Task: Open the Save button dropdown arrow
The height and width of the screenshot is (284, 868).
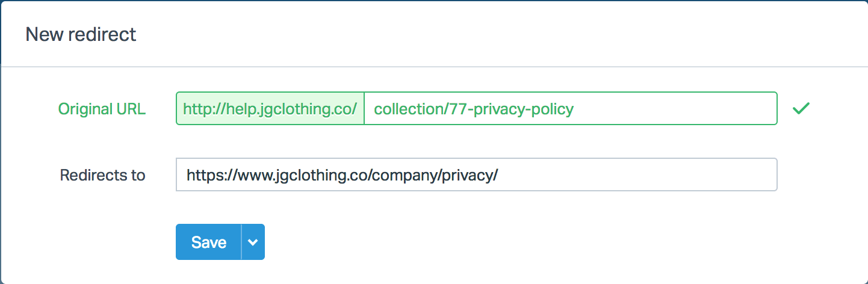Action: click(x=253, y=242)
